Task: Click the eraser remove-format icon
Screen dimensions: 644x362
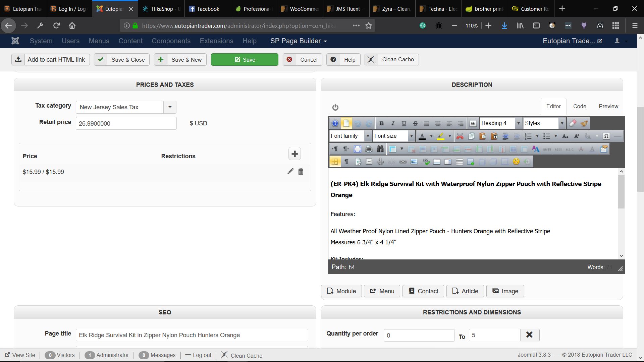Action: (x=573, y=123)
